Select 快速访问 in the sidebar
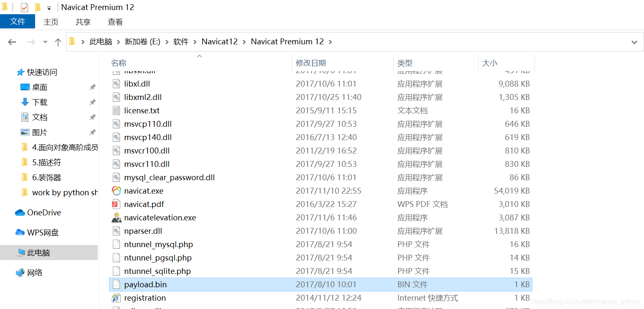Image resolution: width=644 pixels, height=309 pixels. [37, 72]
